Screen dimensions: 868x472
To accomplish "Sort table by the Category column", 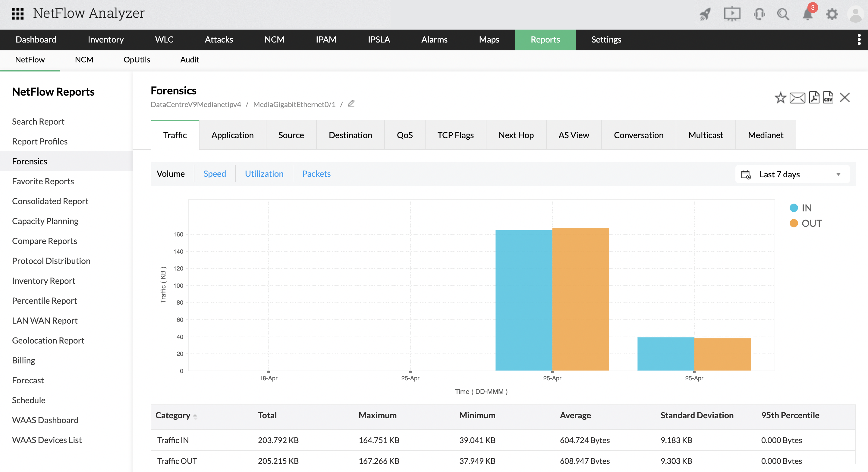I will pyautogui.click(x=175, y=415).
